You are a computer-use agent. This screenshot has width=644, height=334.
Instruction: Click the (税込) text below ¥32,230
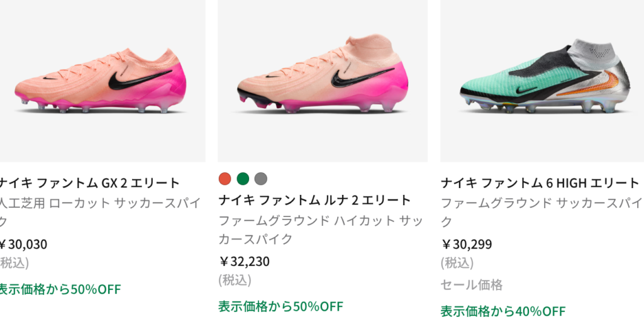point(235,280)
